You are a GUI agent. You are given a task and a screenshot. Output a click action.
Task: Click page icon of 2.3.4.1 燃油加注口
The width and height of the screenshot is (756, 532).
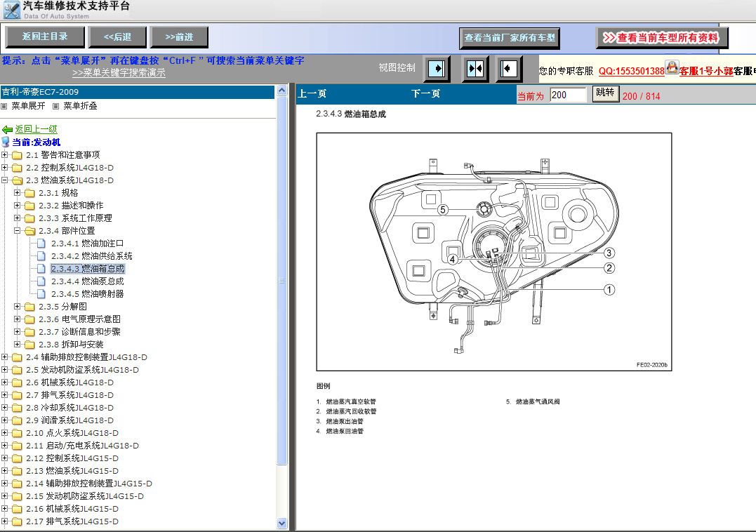[x=41, y=244]
